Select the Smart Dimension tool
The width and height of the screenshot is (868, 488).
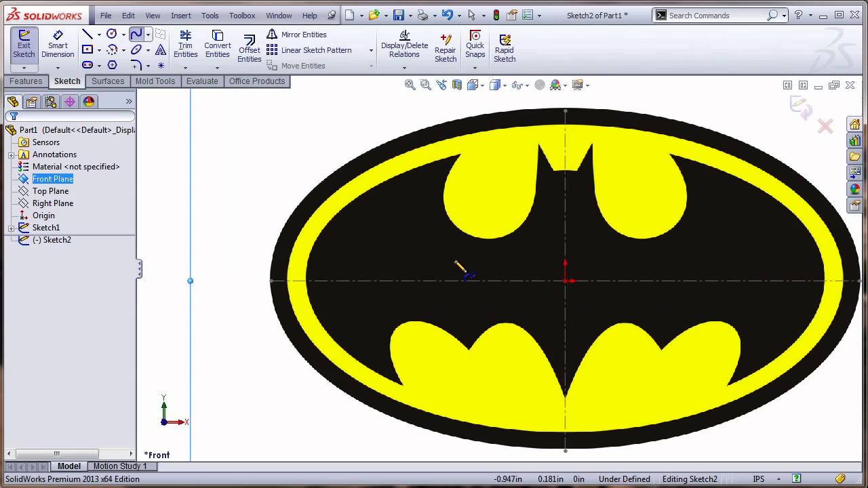tap(58, 44)
